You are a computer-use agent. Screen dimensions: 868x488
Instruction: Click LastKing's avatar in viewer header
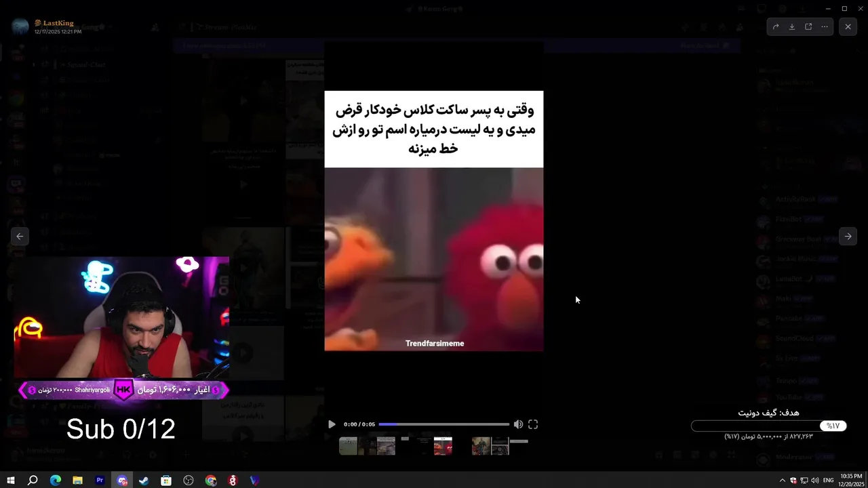pyautogui.click(x=20, y=27)
